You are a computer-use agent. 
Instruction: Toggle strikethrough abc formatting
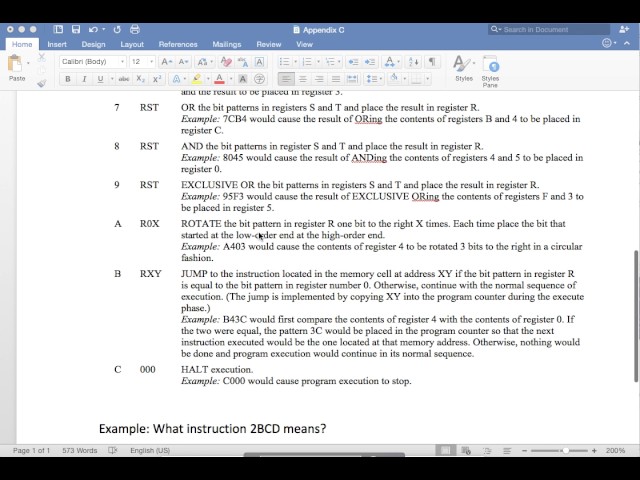click(x=124, y=79)
